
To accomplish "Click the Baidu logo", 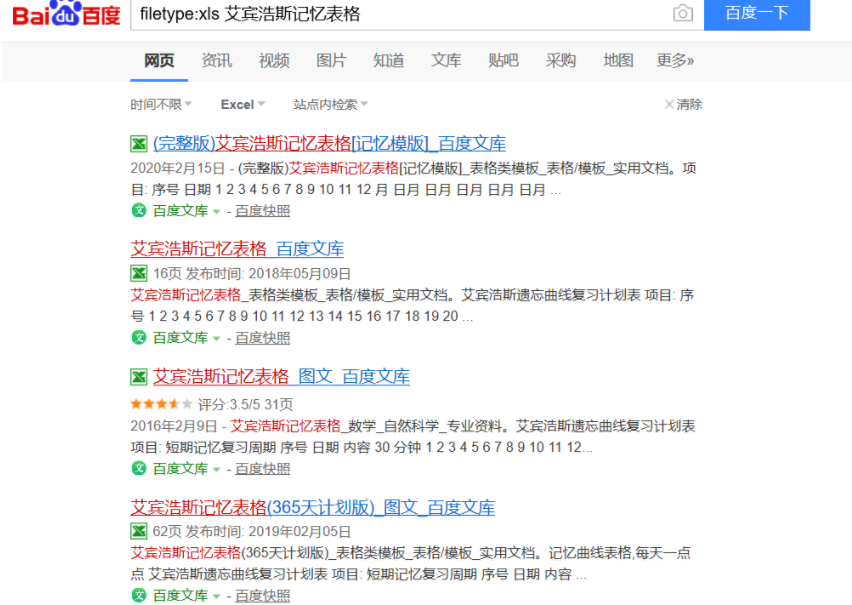I will (x=65, y=14).
